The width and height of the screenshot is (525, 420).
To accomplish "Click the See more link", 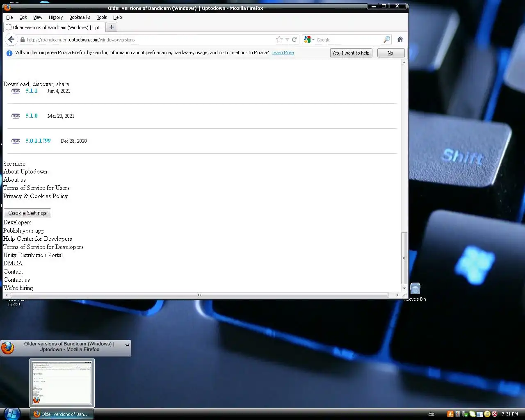I will pos(14,164).
